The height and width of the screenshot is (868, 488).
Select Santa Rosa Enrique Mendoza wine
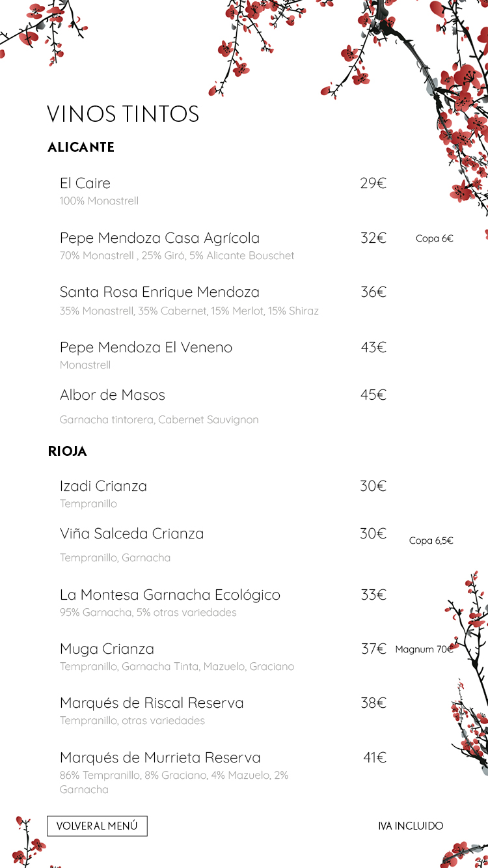[159, 292]
